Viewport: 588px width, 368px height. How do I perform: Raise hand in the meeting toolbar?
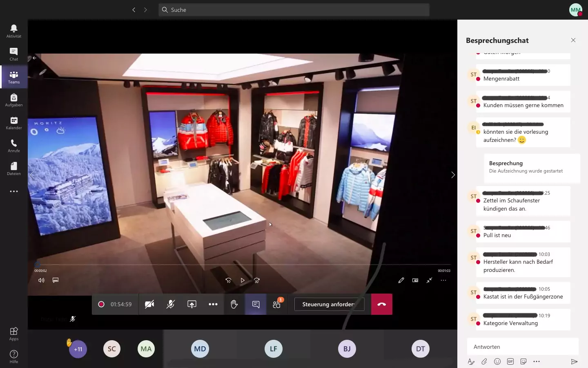234,304
